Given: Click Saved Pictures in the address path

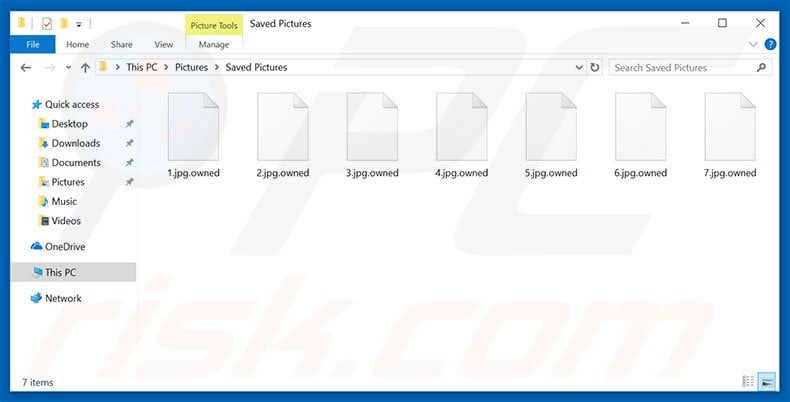Looking at the screenshot, I should pyautogui.click(x=256, y=67).
